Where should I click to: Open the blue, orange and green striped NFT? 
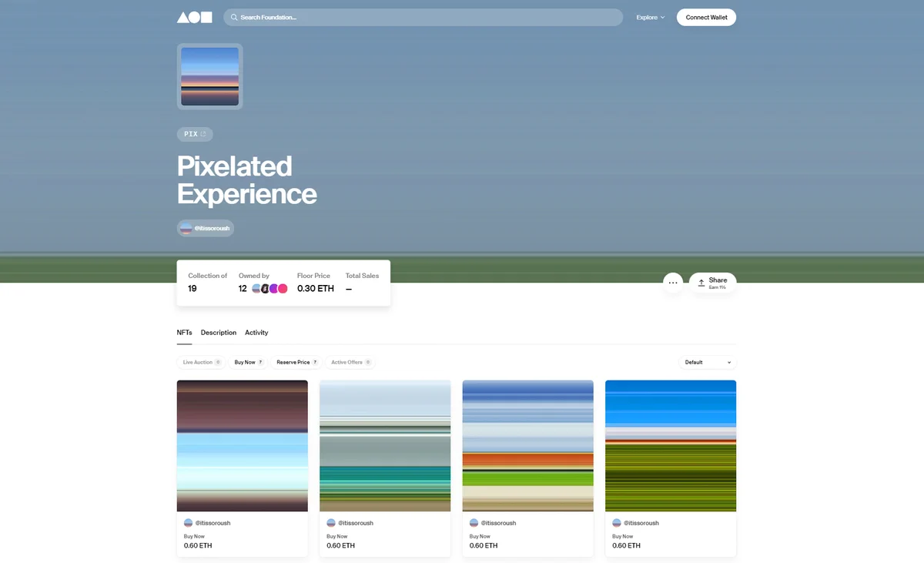528,446
